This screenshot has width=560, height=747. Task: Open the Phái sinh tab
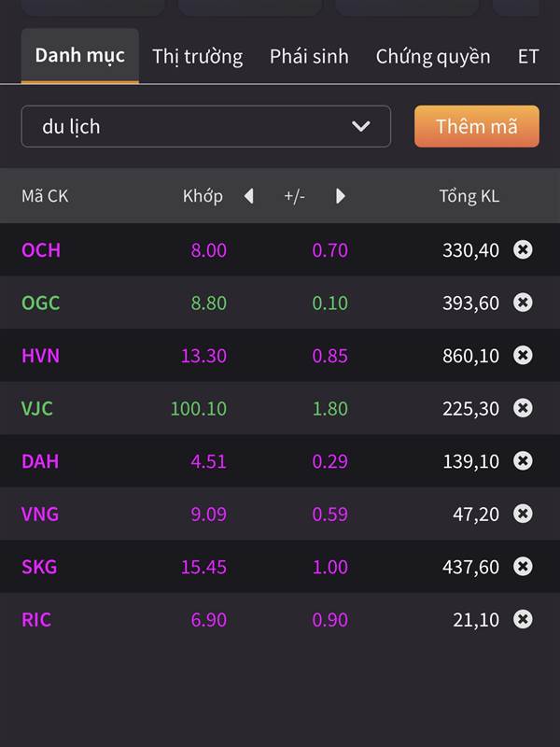[309, 56]
